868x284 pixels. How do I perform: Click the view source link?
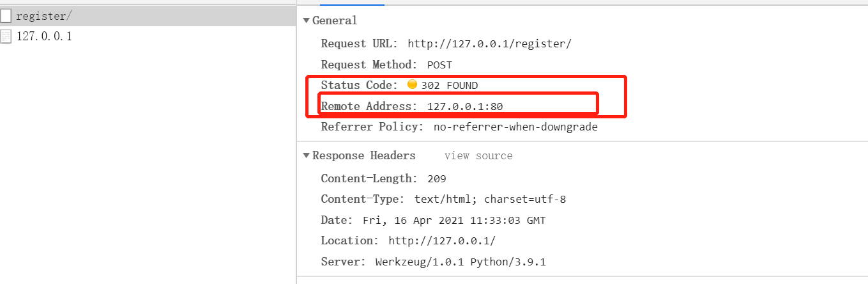(478, 155)
